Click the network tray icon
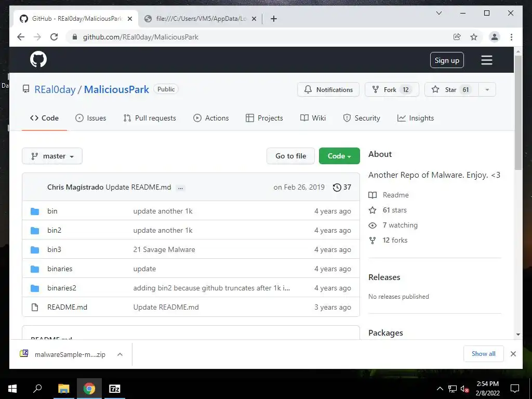 [x=452, y=389]
